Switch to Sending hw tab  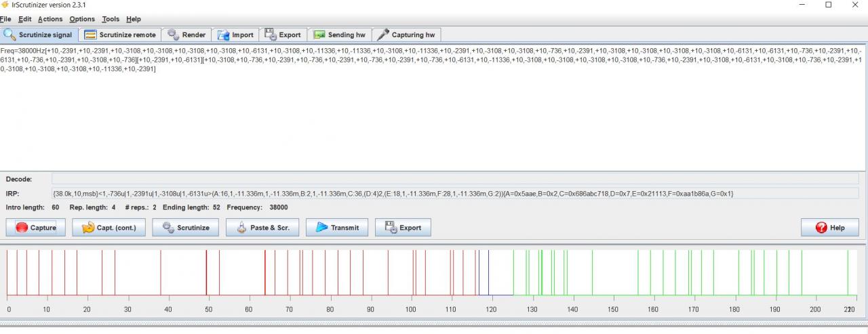coord(339,35)
